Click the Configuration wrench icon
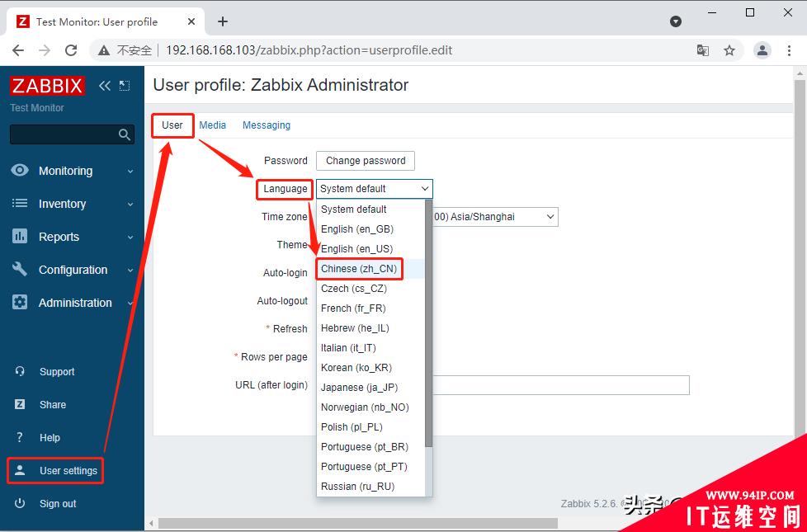The width and height of the screenshot is (807, 532). pos(20,269)
